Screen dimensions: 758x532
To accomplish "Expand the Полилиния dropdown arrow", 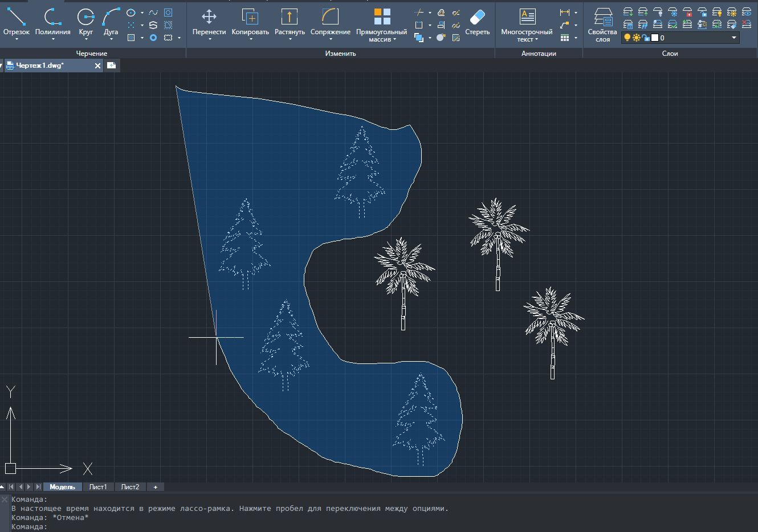I will click(x=52, y=39).
